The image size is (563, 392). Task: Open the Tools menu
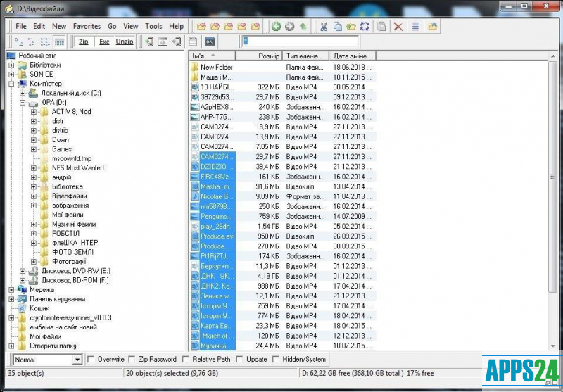pyautogui.click(x=153, y=26)
